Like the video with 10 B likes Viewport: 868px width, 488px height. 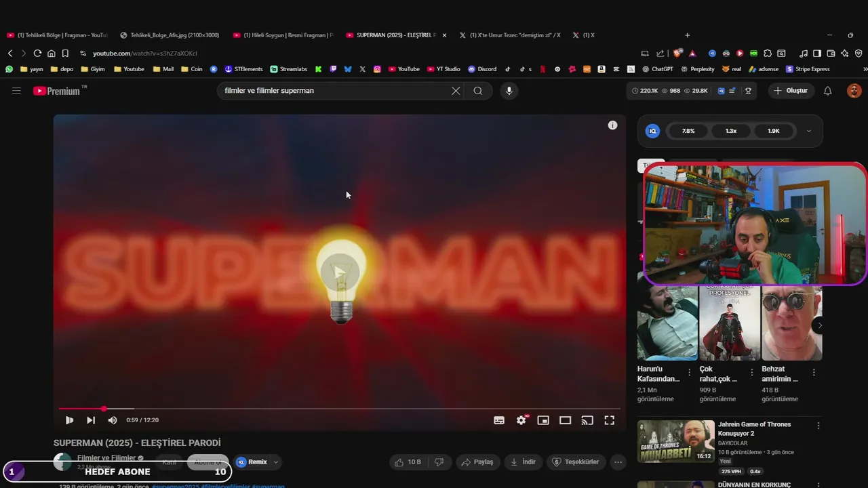[408, 462]
